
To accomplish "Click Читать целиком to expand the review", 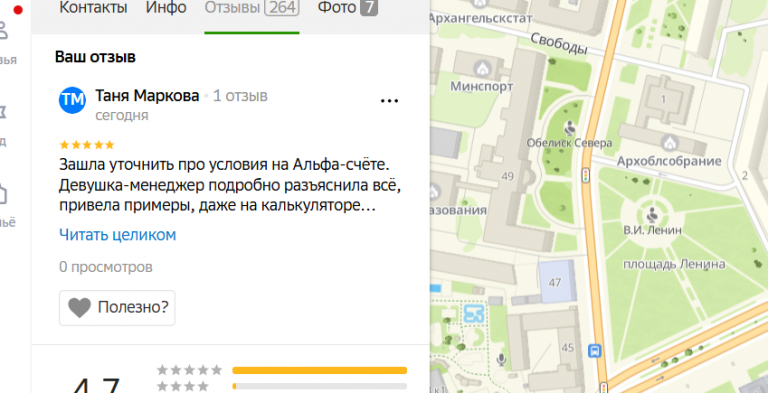I will [x=118, y=235].
